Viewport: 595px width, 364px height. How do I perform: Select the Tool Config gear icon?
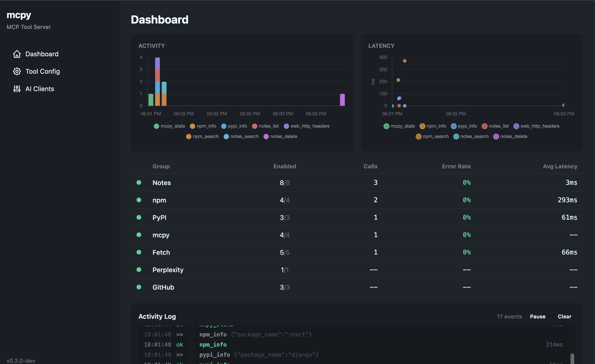17,71
